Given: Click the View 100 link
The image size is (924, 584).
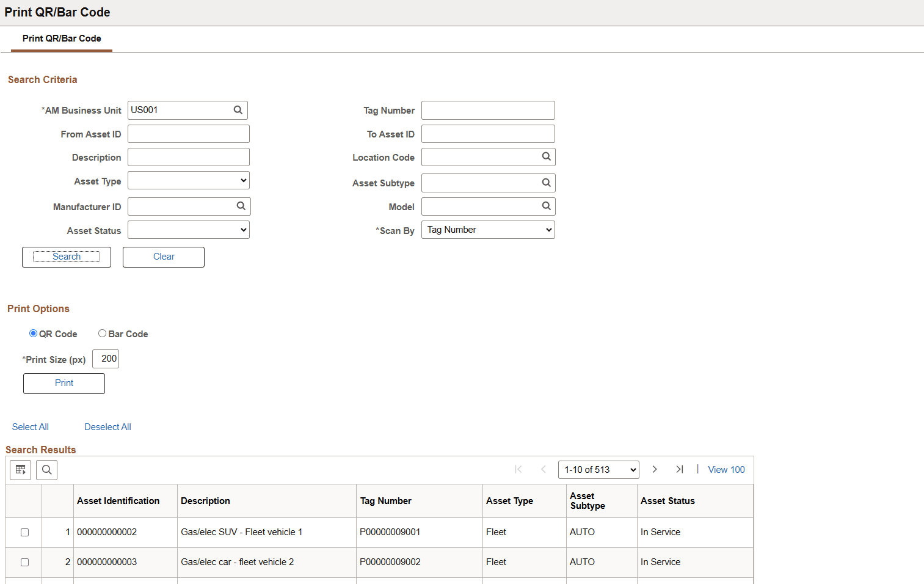Looking at the screenshot, I should click(726, 470).
